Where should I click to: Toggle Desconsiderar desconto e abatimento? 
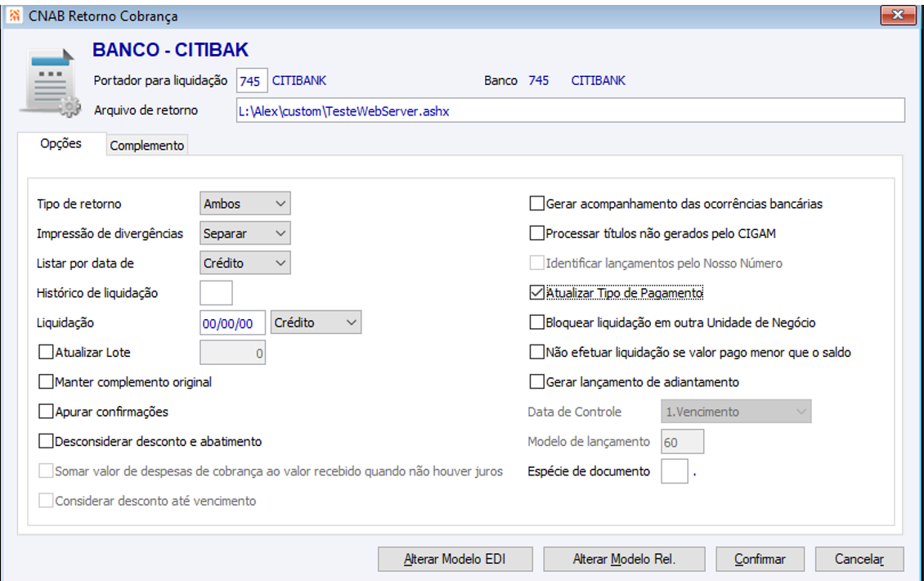point(46,441)
